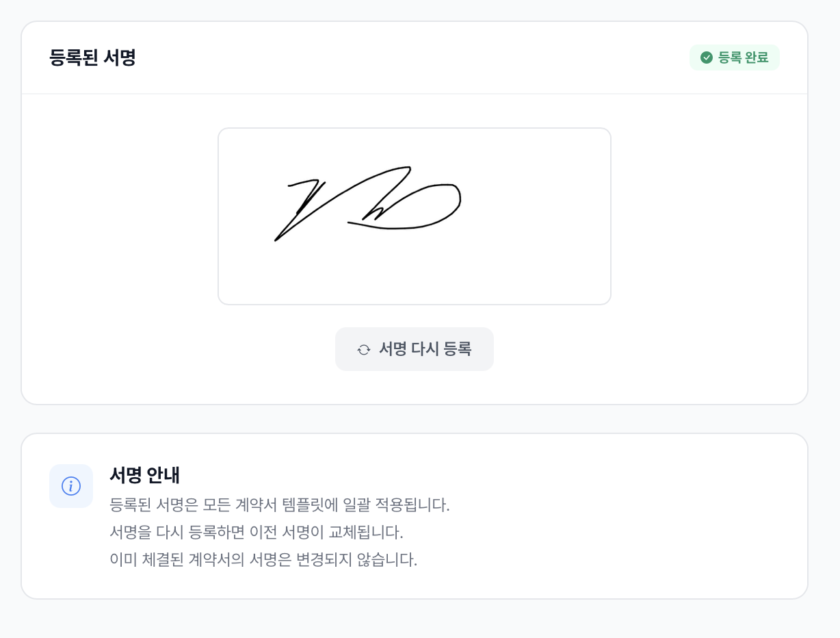Image resolution: width=840 pixels, height=638 pixels.
Task: Click the 서명 다시 등록 button
Action: click(414, 349)
